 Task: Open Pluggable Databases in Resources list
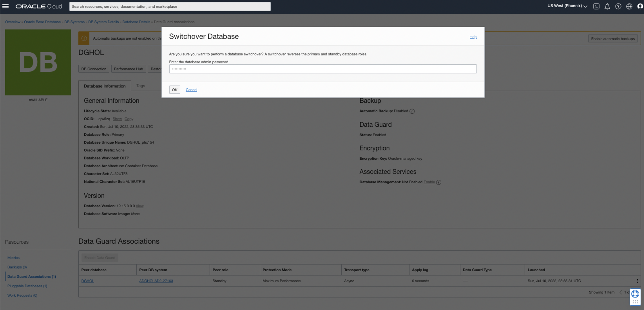click(27, 286)
